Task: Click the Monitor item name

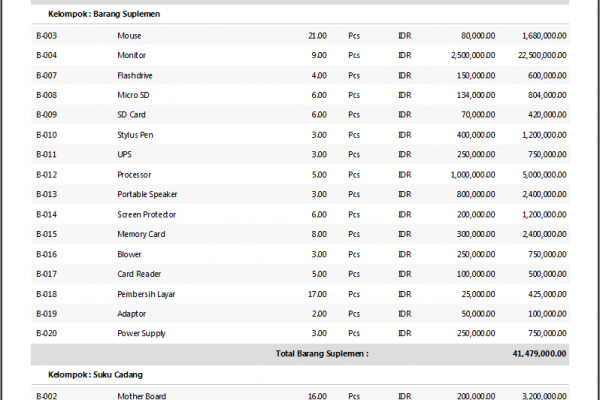Action: coord(131,55)
